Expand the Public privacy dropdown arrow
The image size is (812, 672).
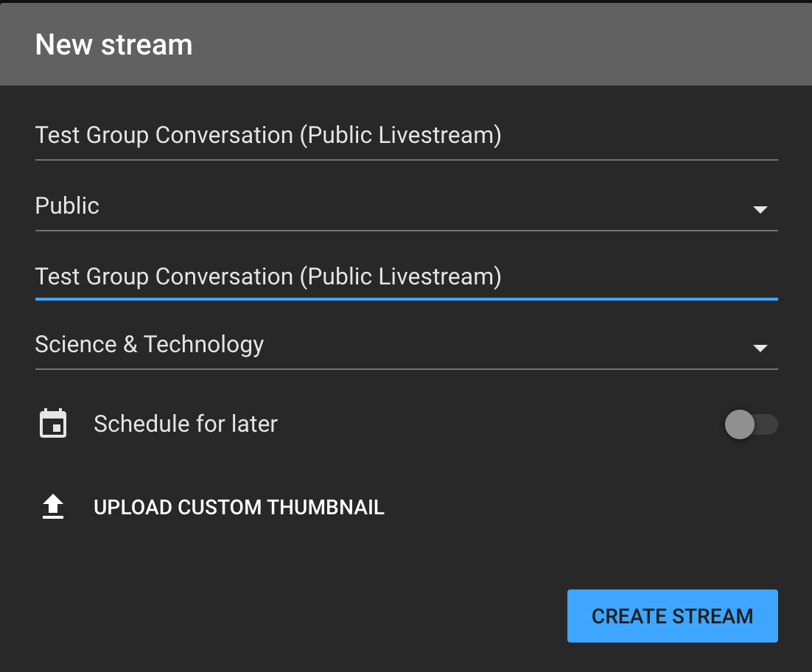point(760,210)
